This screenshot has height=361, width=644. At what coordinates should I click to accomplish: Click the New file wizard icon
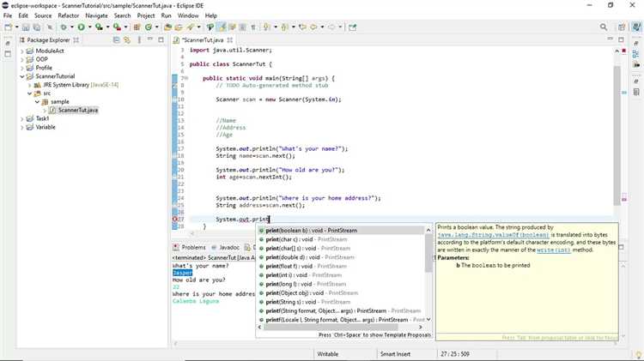pyautogui.click(x=9, y=27)
